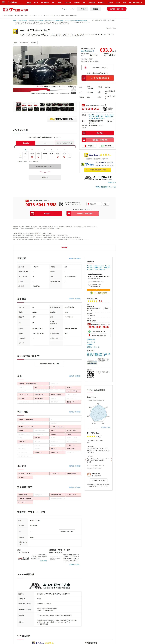Open MAPを開く with pin icon
The image size is (145, 644).
[x=89, y=146]
